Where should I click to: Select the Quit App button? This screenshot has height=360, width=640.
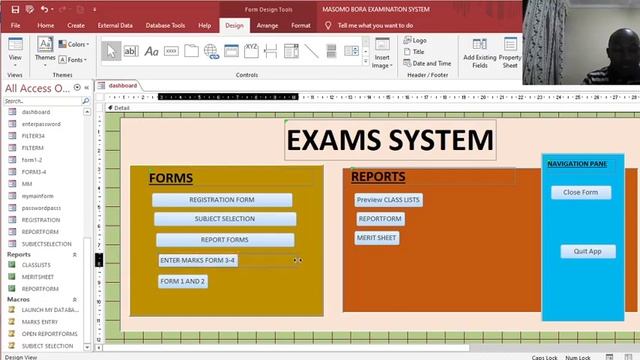(x=588, y=251)
